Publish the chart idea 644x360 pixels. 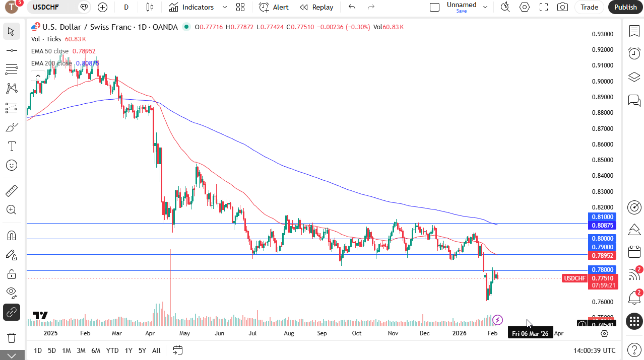pyautogui.click(x=625, y=7)
